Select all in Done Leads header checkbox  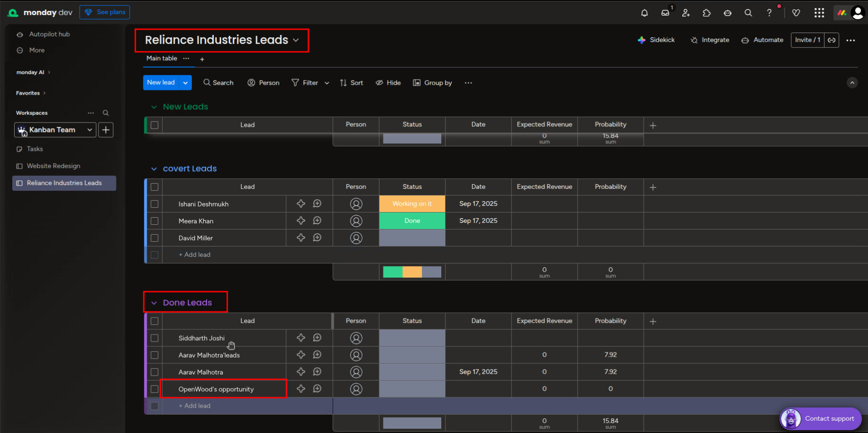pos(154,321)
